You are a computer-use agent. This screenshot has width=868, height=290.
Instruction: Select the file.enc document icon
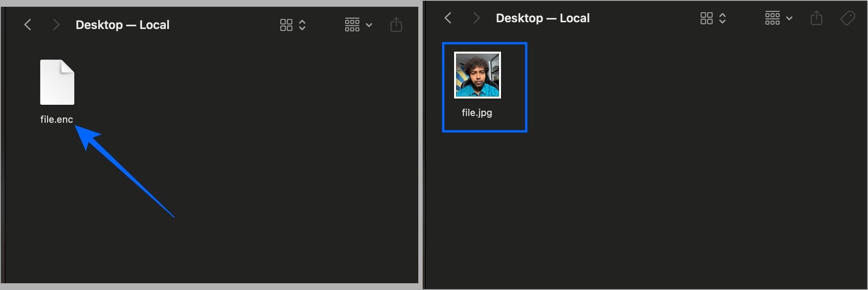click(57, 82)
